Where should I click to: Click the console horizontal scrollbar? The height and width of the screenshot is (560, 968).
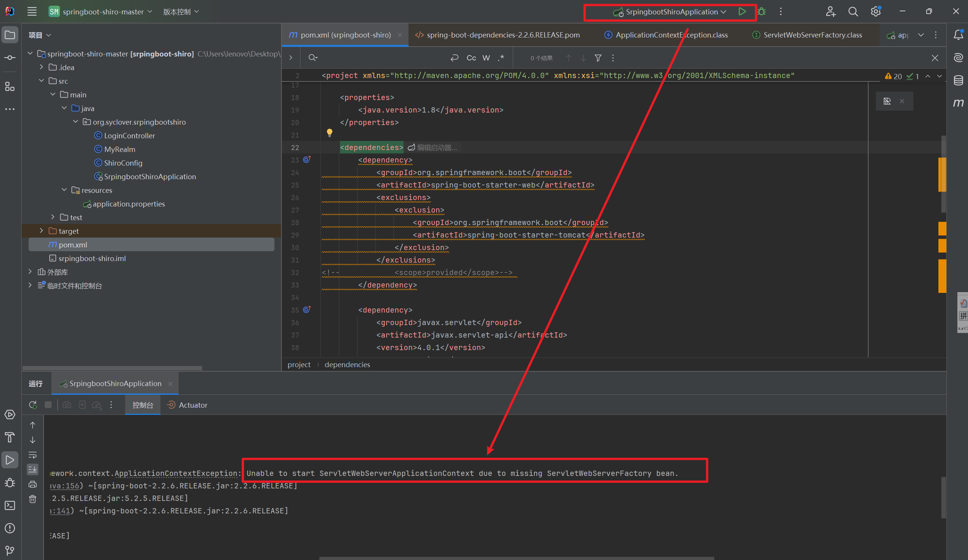coord(516,558)
